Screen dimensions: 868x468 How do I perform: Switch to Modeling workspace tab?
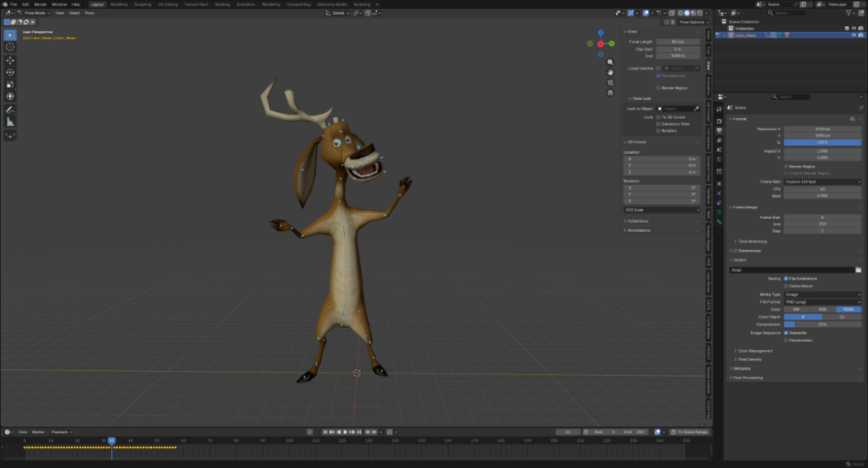pyautogui.click(x=118, y=3)
